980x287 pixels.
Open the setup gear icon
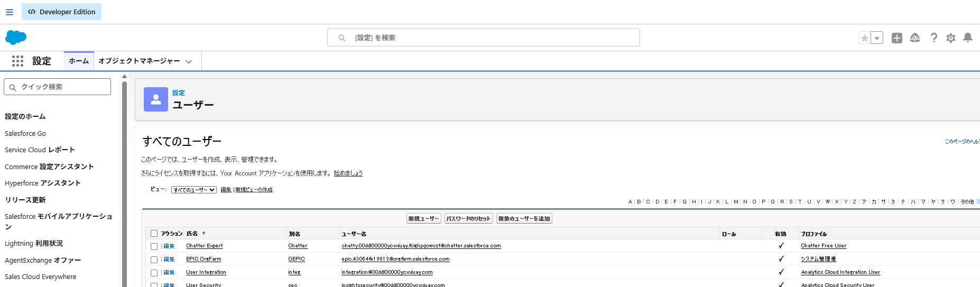(x=951, y=38)
